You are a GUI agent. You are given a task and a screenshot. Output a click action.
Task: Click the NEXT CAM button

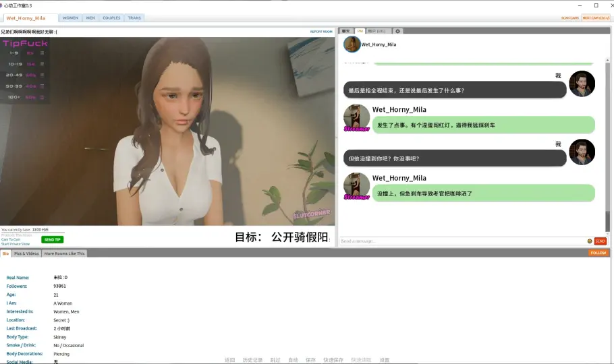[x=596, y=18]
